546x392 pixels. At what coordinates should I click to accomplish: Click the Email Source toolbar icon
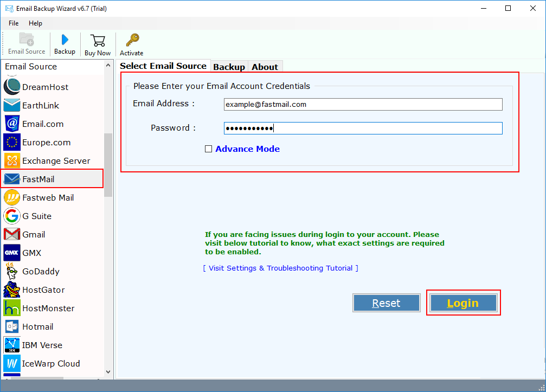27,40
